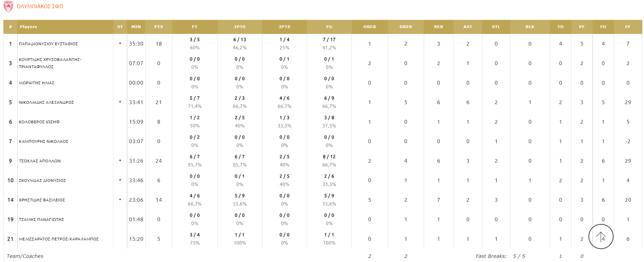
Task: Select player ΤΣΟΧΛΑΣ ΑΠΟΛΛΩΝ
Action: point(40,161)
